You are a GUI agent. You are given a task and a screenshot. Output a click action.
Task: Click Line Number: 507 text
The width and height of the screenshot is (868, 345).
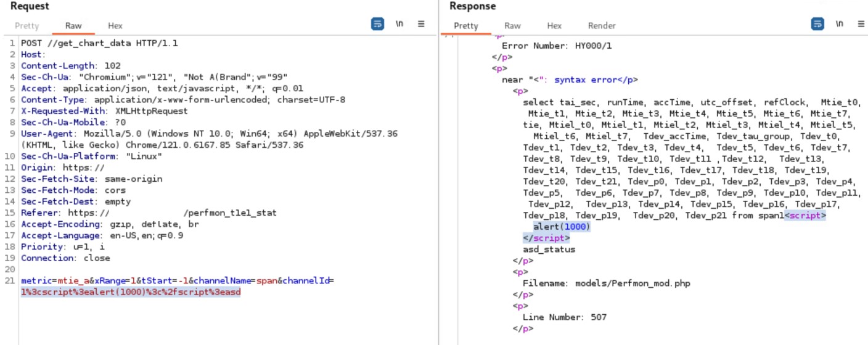coord(565,317)
